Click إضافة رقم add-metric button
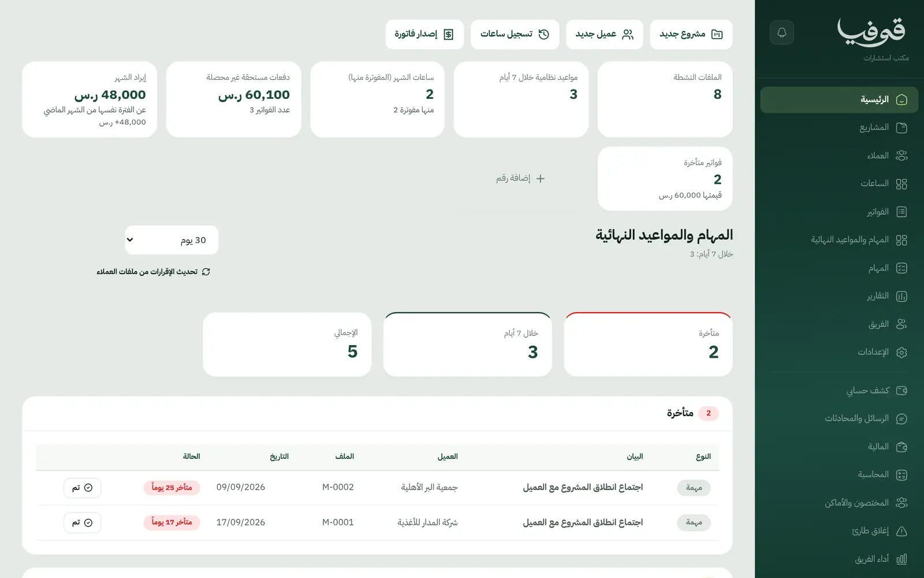Image resolution: width=924 pixels, height=578 pixels. 520,179
